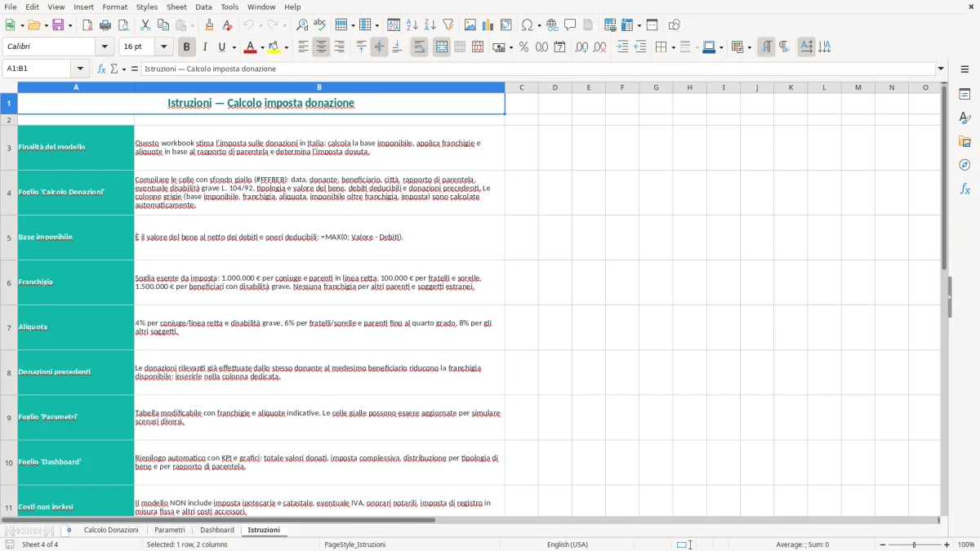The image size is (980, 551).
Task: Switch to Parametri sheet tab
Action: pos(170,530)
